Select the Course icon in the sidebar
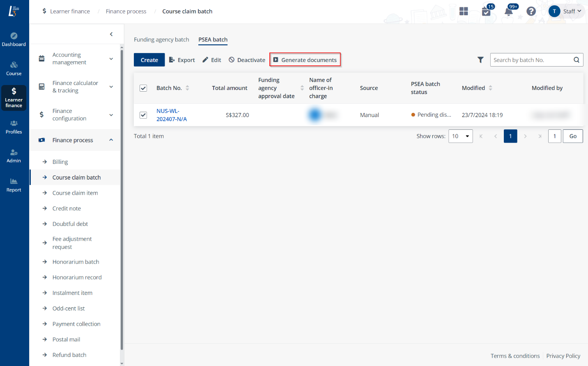 pos(14,68)
